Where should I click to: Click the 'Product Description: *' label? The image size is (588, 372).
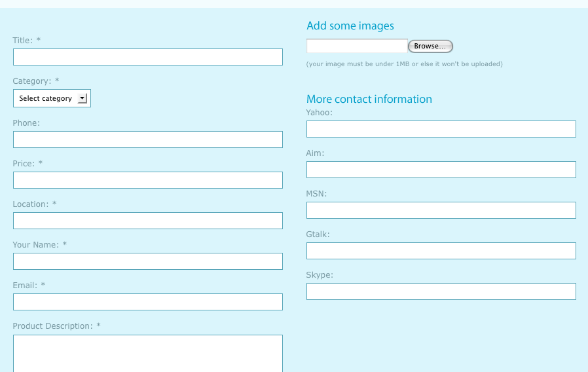56,326
